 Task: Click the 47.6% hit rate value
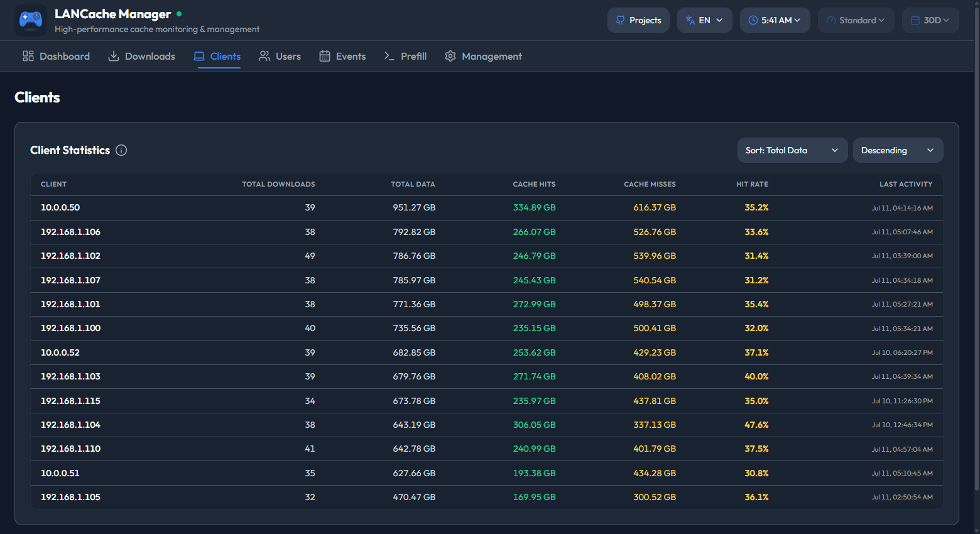[x=756, y=425]
